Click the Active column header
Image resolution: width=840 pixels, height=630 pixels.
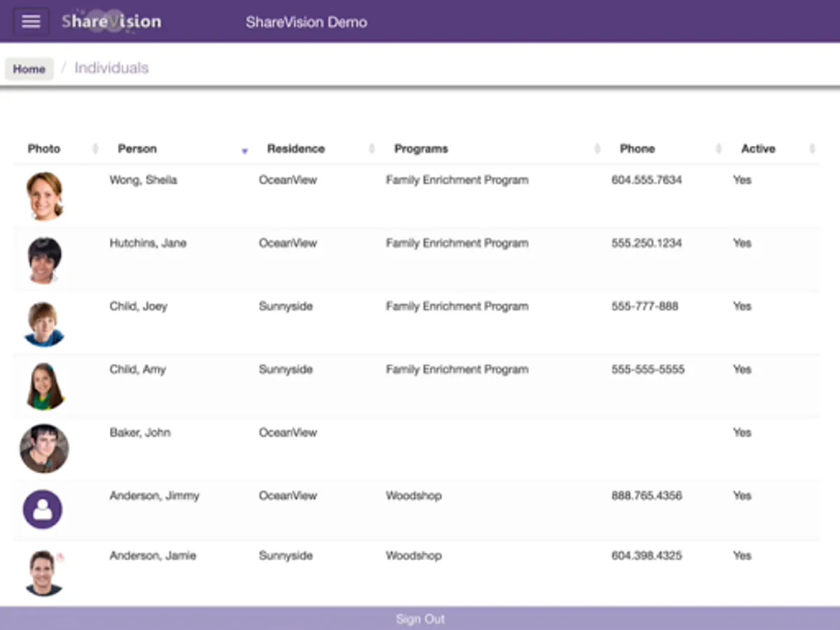tap(758, 148)
